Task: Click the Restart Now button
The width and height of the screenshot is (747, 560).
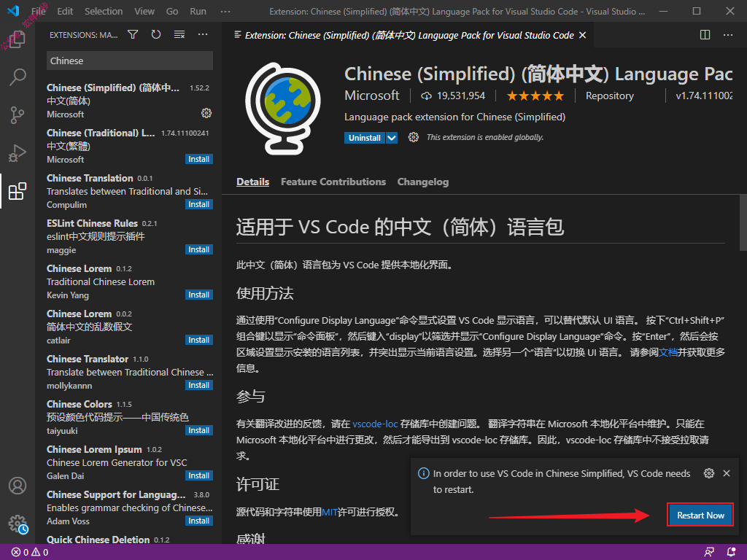Action: click(700, 515)
